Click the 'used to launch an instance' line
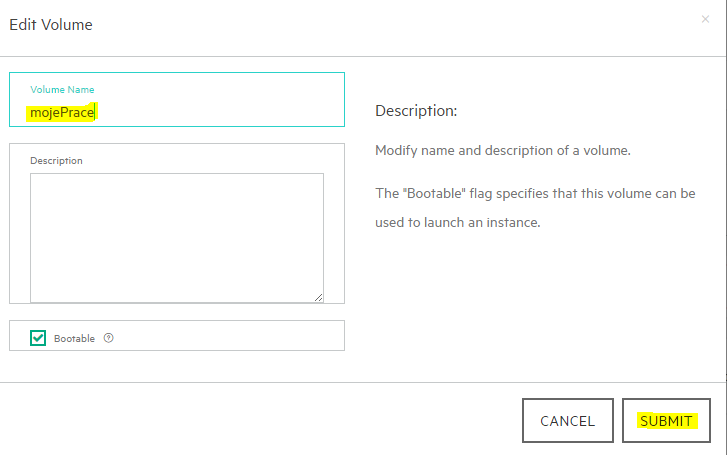727x455 pixels. [x=458, y=223]
